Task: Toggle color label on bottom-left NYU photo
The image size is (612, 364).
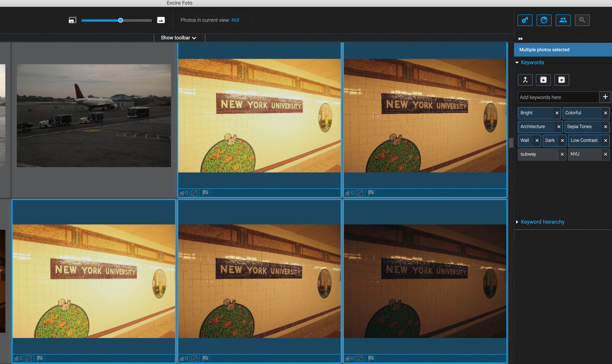Action: click(29, 359)
